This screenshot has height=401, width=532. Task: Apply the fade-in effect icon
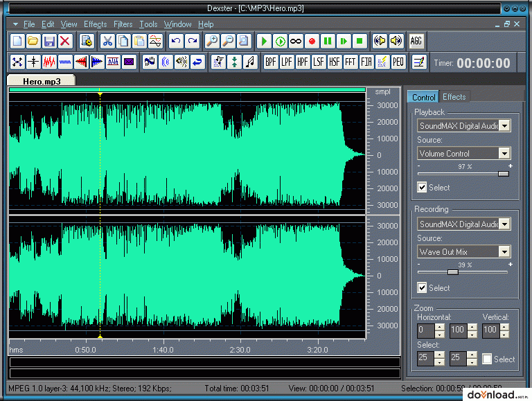pos(81,62)
